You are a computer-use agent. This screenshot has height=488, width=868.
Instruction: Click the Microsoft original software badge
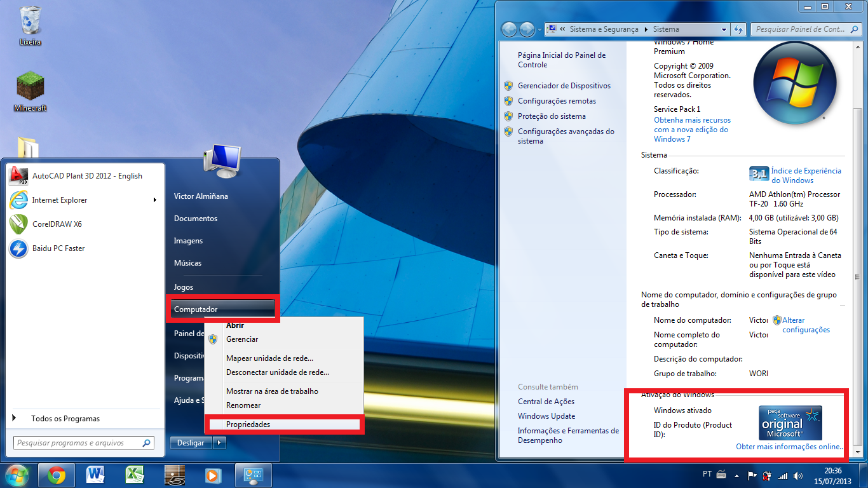point(790,423)
